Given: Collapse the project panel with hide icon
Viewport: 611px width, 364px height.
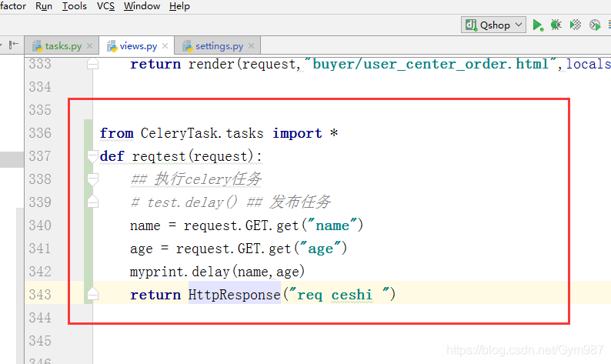Looking at the screenshot, I should click(x=14, y=45).
